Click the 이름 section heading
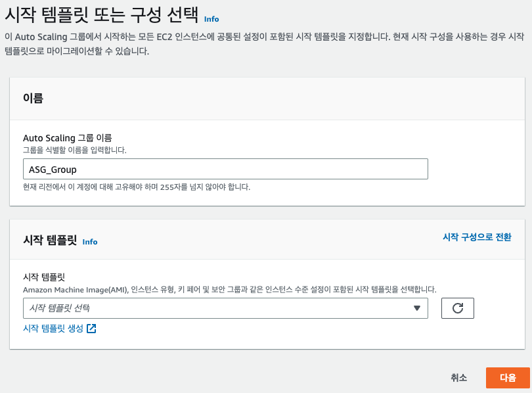The height and width of the screenshot is (393, 532). tap(33, 98)
